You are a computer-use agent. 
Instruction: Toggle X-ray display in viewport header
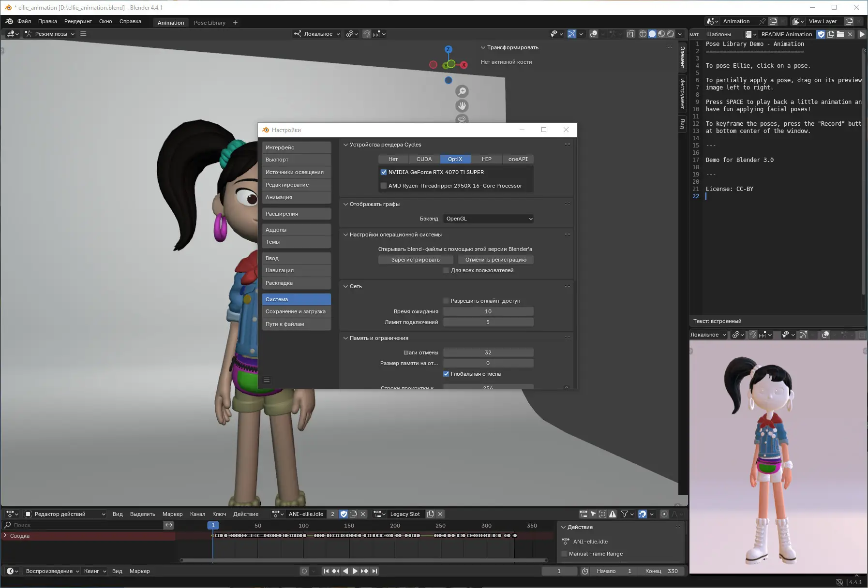[631, 34]
